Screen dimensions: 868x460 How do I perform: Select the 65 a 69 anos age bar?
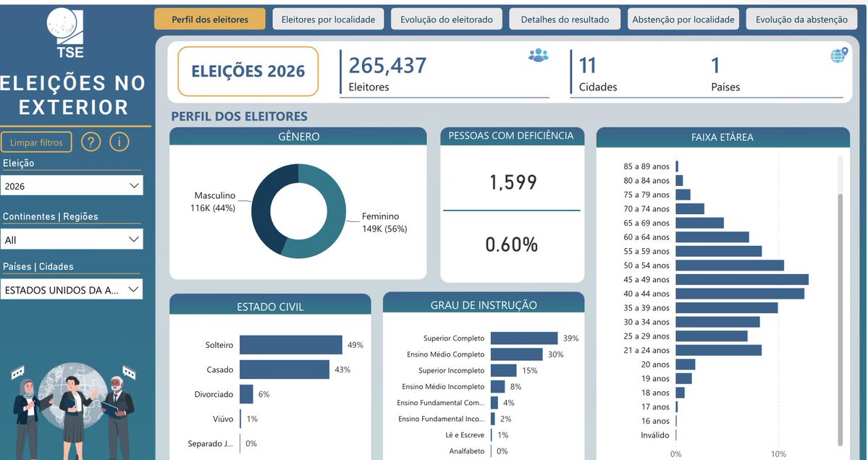pyautogui.click(x=700, y=223)
